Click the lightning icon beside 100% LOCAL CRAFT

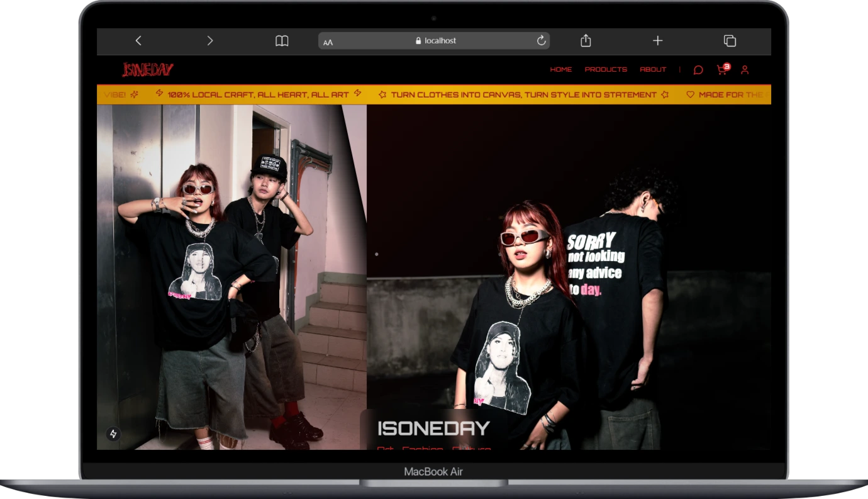click(159, 94)
